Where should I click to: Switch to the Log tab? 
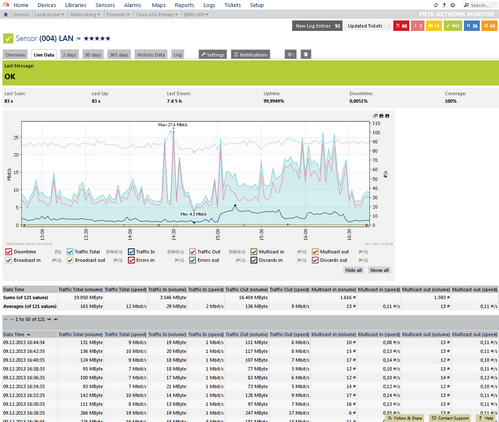click(x=178, y=55)
